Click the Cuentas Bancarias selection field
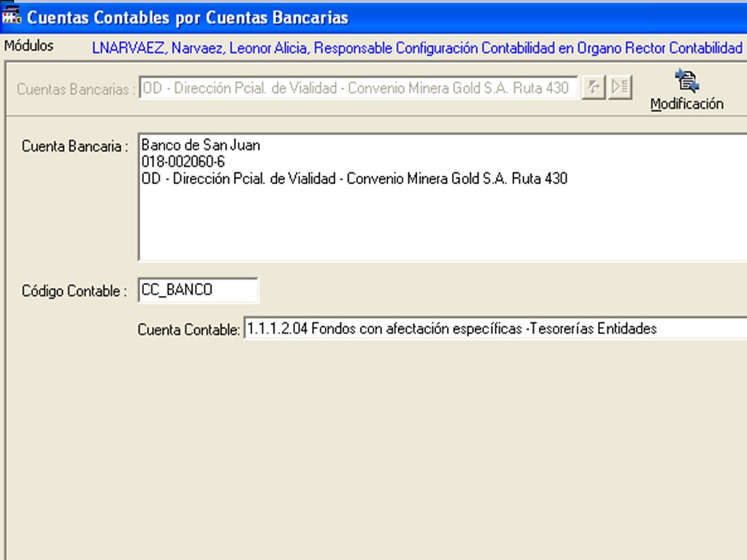747x560 pixels. click(x=358, y=88)
